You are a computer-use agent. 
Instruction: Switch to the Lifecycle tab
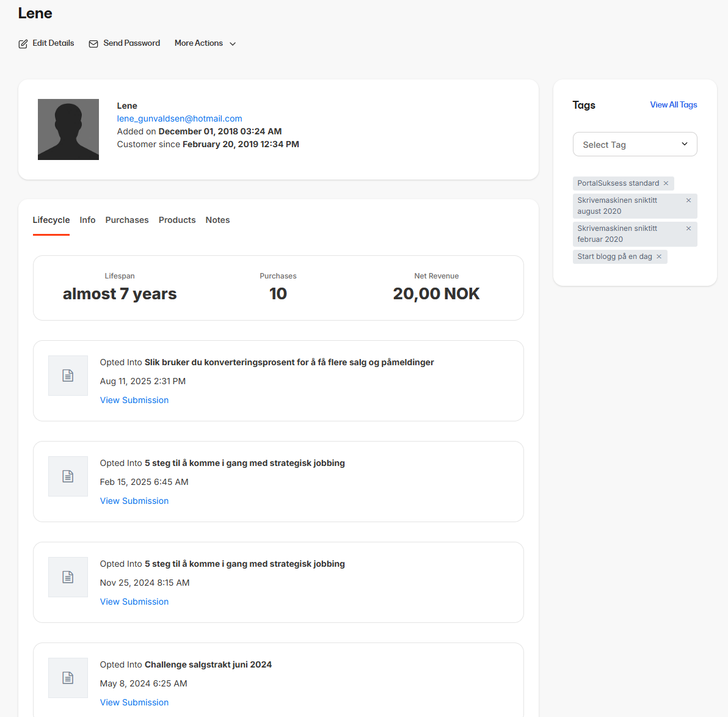(x=51, y=220)
